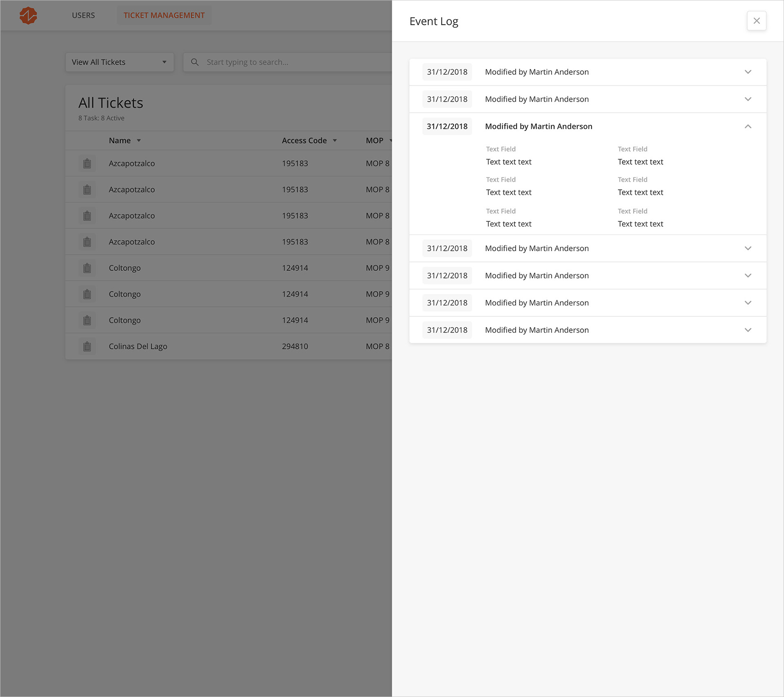This screenshot has height=697, width=784.
Task: Sort tickets by Name column arrow
Action: pyautogui.click(x=139, y=140)
